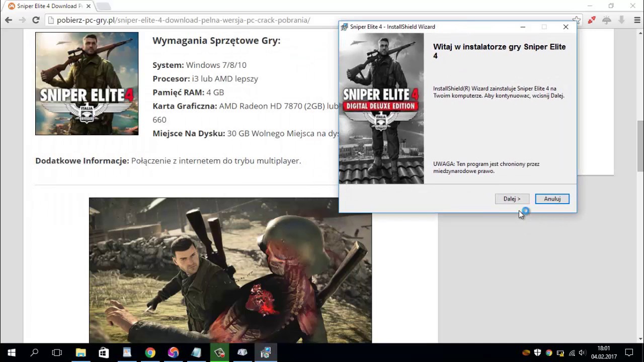The height and width of the screenshot is (362, 644).
Task: Open a new Chrome tab
Action: tap(103, 6)
